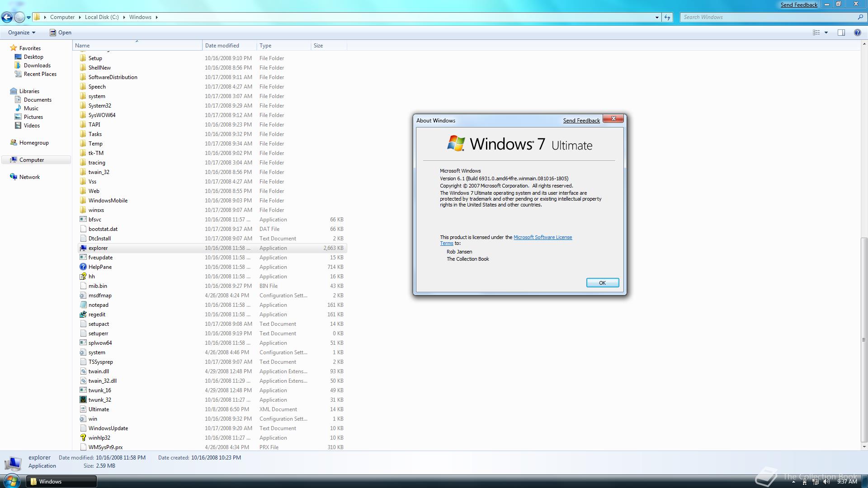Open the Videos library
868x488 pixels.
click(32, 126)
